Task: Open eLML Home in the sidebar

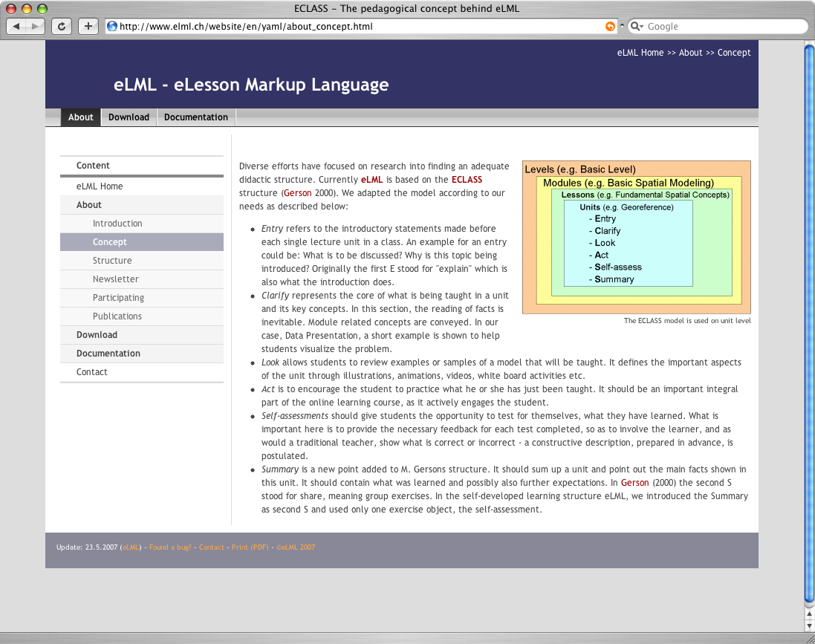Action: coord(142,186)
